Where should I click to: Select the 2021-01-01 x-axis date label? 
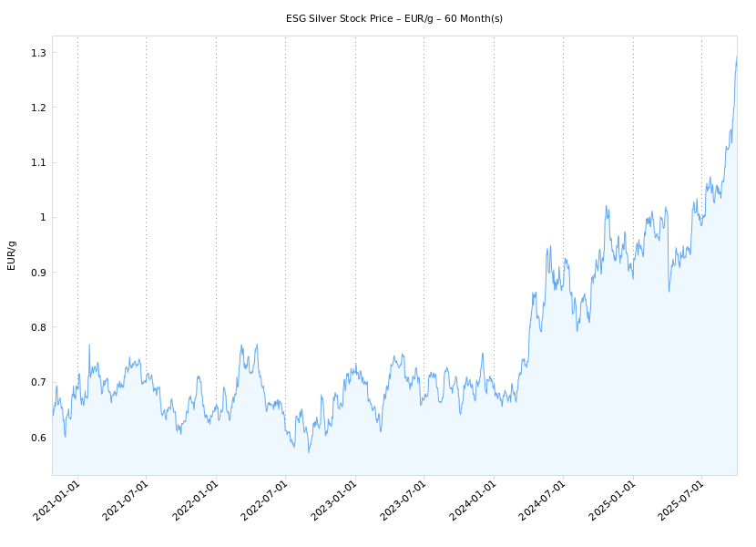click(x=57, y=501)
